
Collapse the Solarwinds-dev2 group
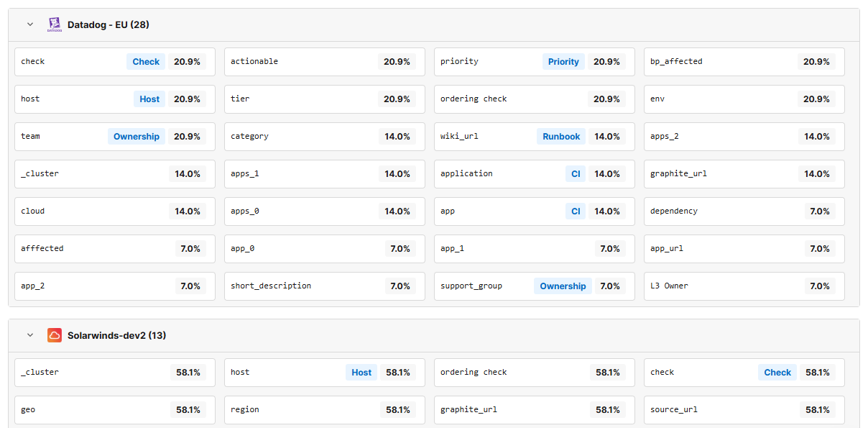pyautogui.click(x=29, y=334)
